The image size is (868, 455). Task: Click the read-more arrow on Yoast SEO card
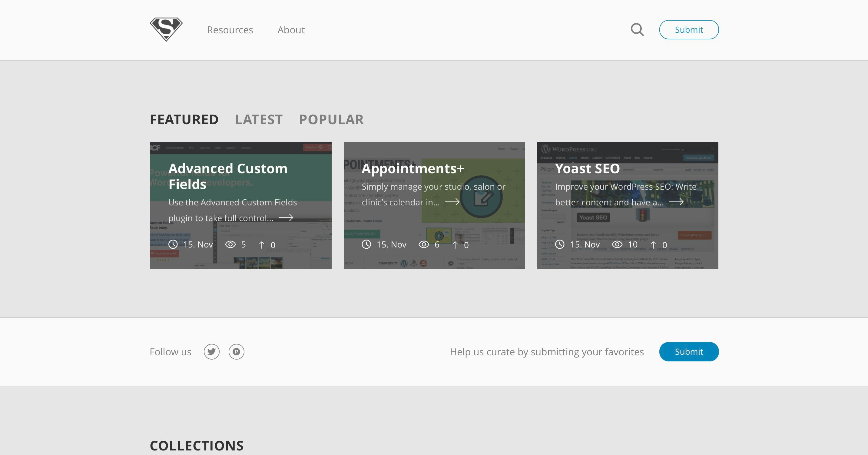[677, 202]
